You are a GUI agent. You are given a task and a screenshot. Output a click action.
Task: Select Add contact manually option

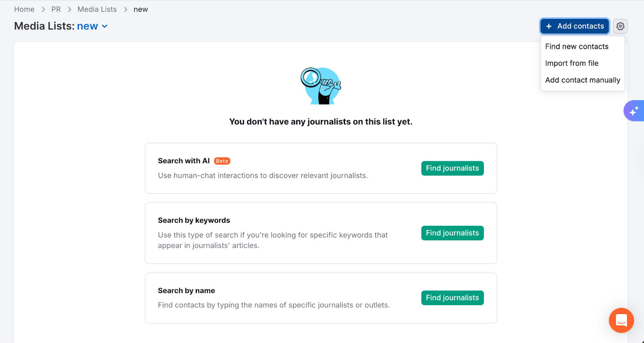click(582, 80)
